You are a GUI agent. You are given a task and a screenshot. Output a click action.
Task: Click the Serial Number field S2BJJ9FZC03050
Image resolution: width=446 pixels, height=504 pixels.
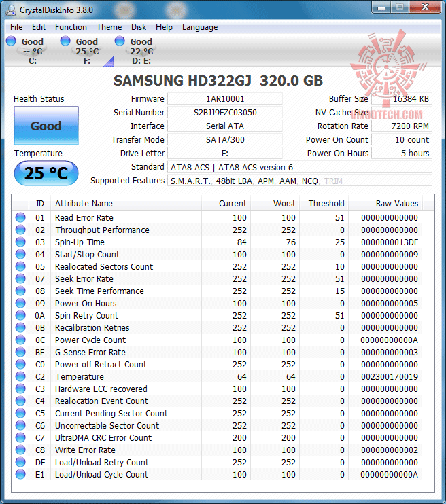(x=225, y=113)
